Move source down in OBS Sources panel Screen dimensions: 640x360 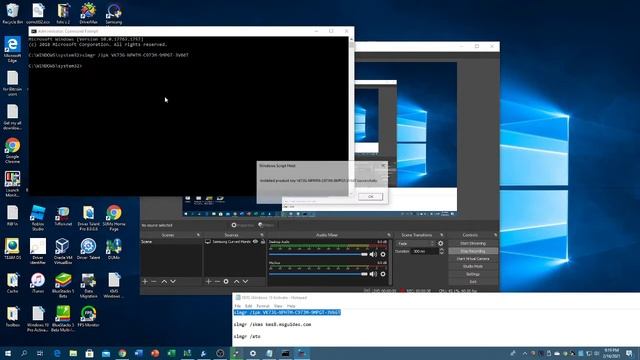point(245,281)
